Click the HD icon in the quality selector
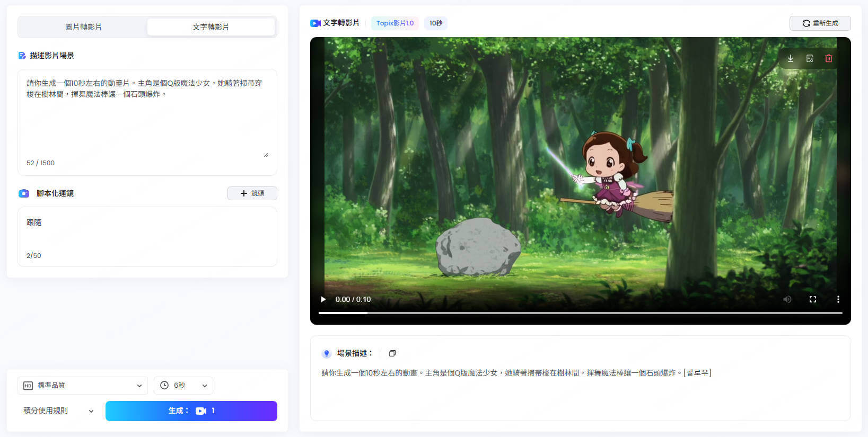 pos(28,386)
